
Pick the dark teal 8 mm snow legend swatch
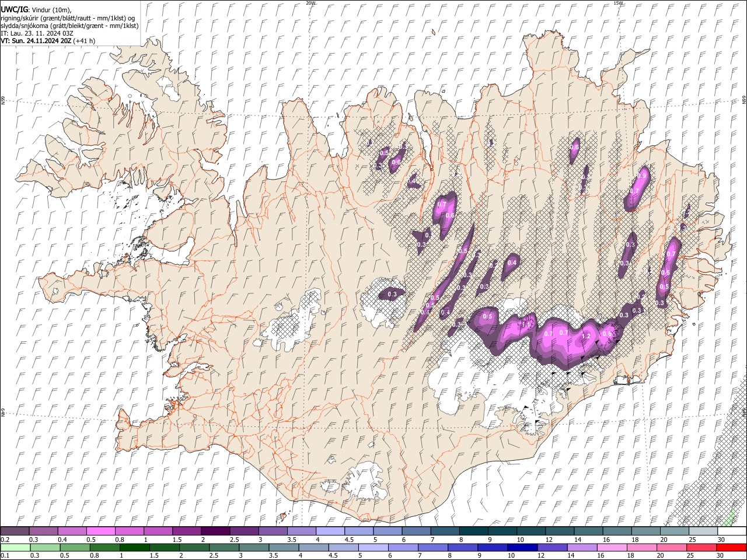[473, 531]
